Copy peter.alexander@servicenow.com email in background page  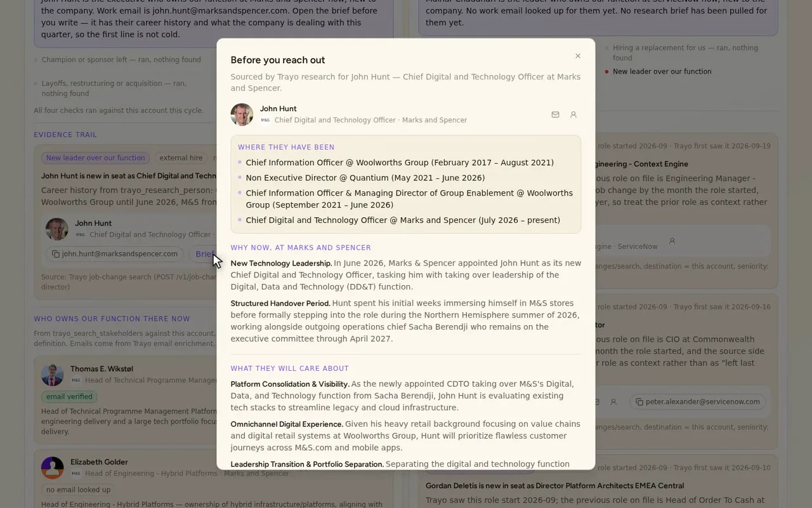(698, 402)
